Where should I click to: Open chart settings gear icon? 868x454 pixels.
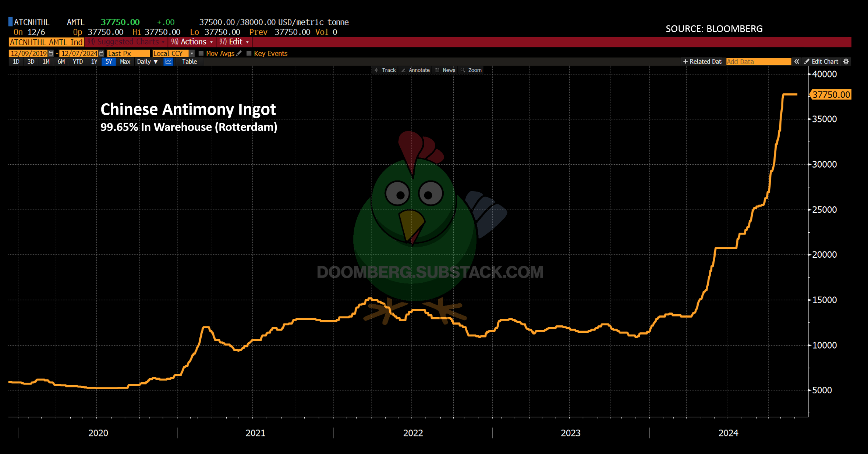(846, 61)
